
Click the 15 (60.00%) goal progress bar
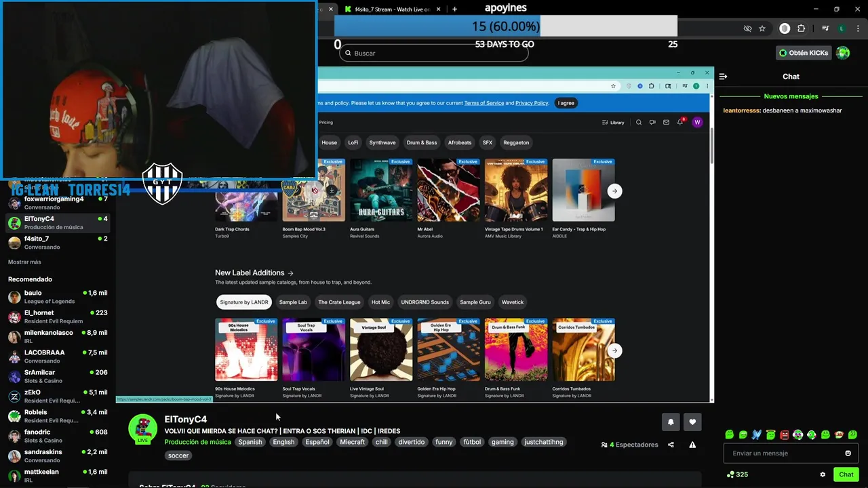(x=506, y=26)
